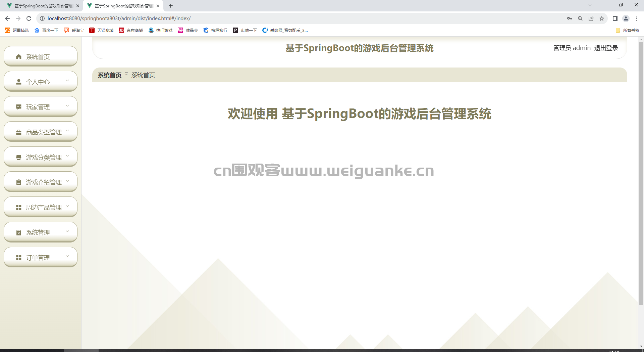Click the person icon beside 个人中心
The image size is (644, 352).
(19, 82)
